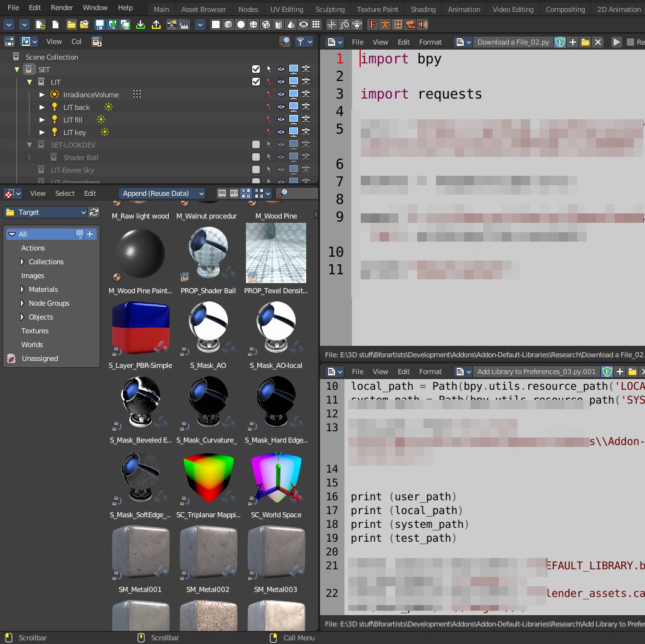
Task: Click the Open Recent icon with the clock
Action: [x=84, y=24]
